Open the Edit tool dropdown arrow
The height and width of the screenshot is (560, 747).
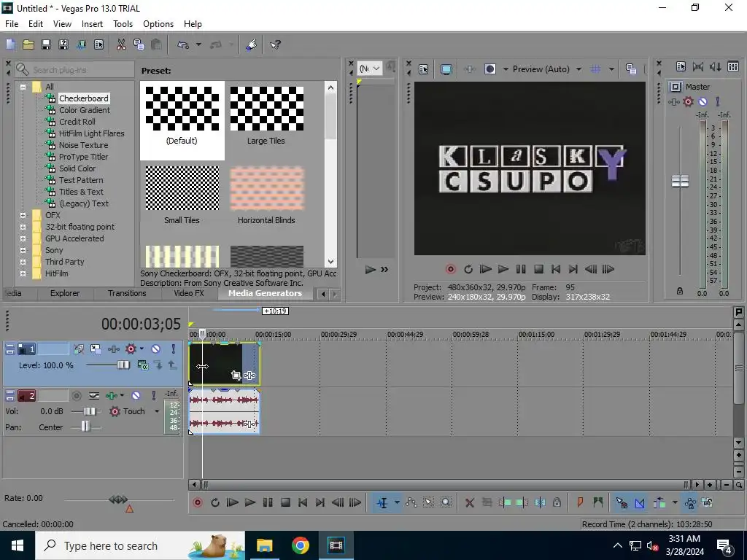tap(396, 502)
